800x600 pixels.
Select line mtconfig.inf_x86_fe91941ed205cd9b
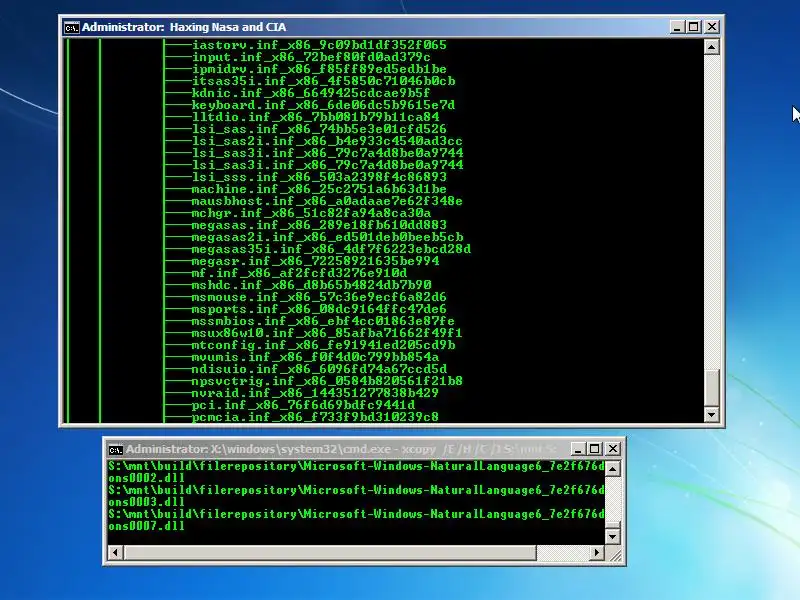pos(323,345)
